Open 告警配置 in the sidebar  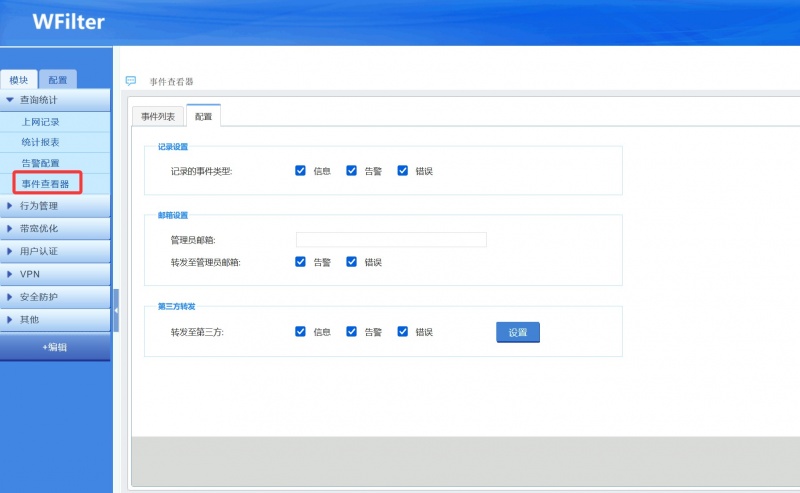tap(55, 163)
